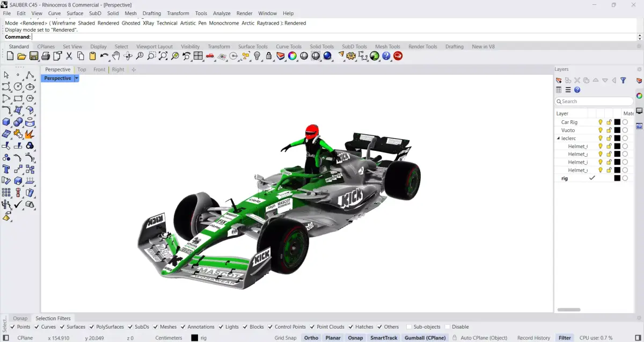The height and width of the screenshot is (342, 644).
Task: Open a file with the folder icon
Action: 22,56
